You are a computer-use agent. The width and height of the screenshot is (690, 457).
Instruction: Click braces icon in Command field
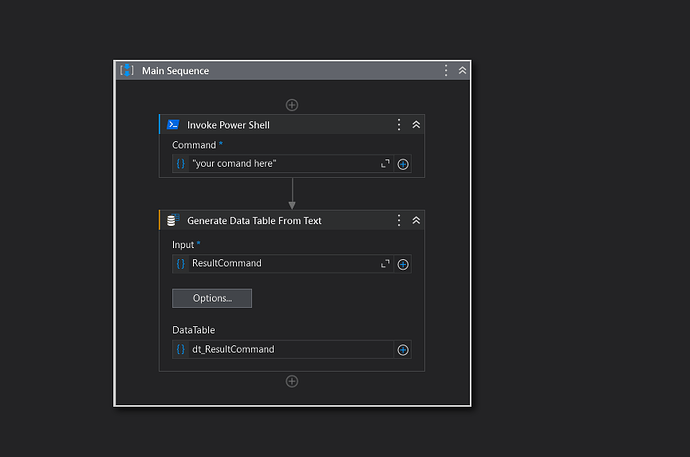coord(180,164)
